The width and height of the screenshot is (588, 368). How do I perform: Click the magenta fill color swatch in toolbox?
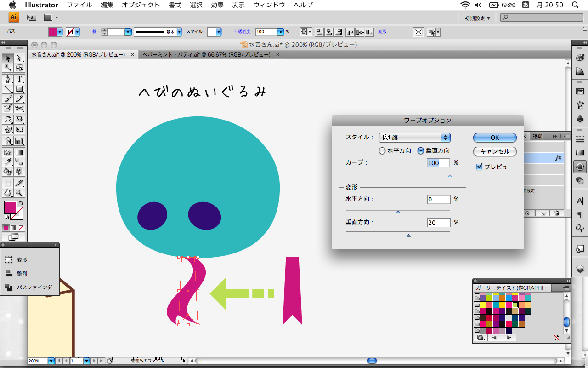click(10, 207)
